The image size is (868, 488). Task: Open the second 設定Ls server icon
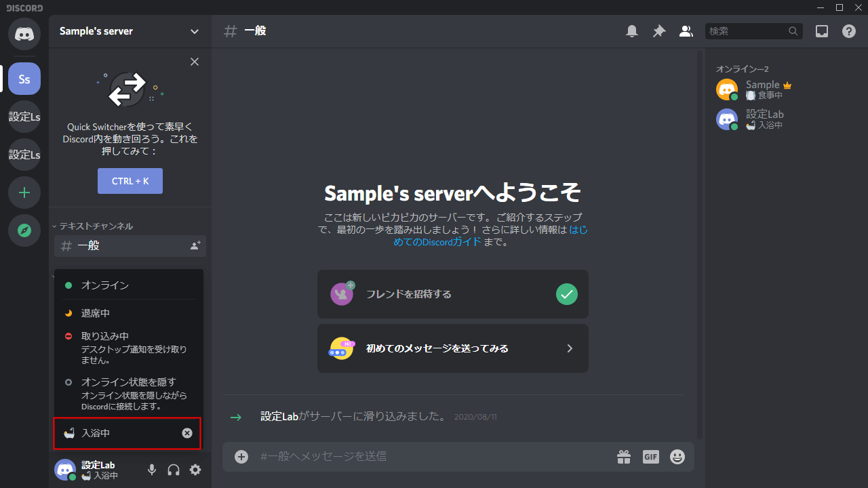[24, 155]
